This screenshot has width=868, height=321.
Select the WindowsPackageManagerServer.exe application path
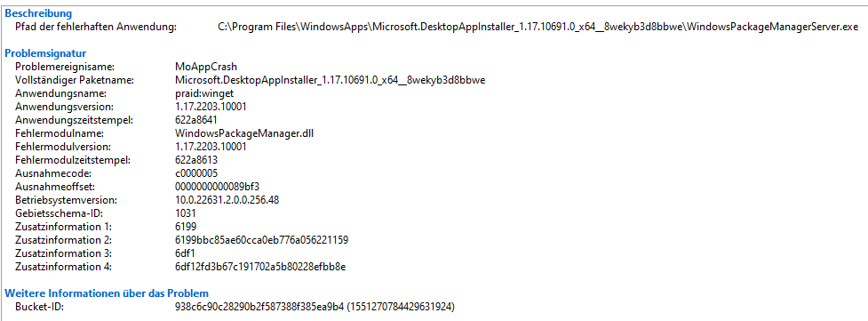point(538,27)
